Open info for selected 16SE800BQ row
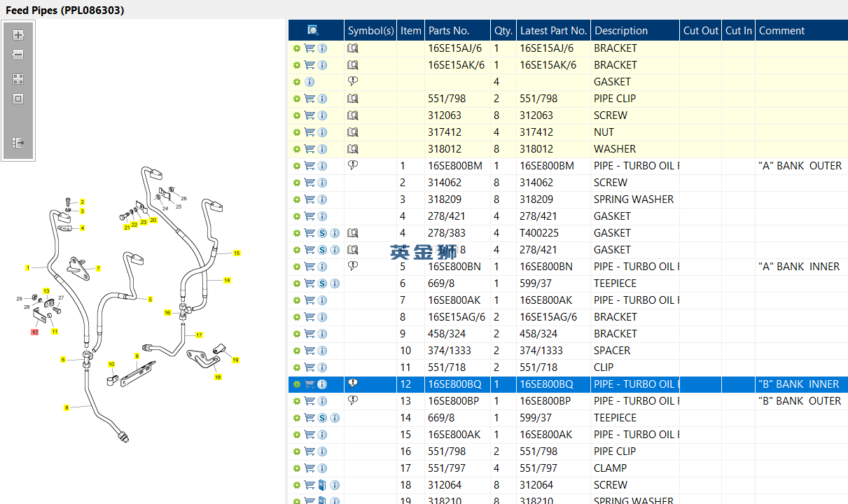The height and width of the screenshot is (504, 848). click(x=322, y=384)
